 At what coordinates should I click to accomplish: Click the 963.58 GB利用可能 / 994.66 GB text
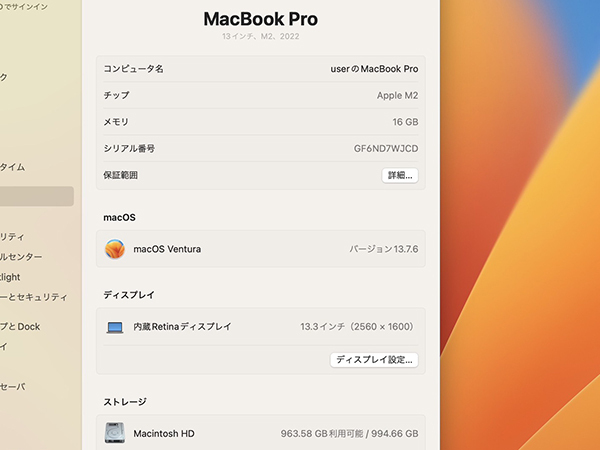[349, 434]
